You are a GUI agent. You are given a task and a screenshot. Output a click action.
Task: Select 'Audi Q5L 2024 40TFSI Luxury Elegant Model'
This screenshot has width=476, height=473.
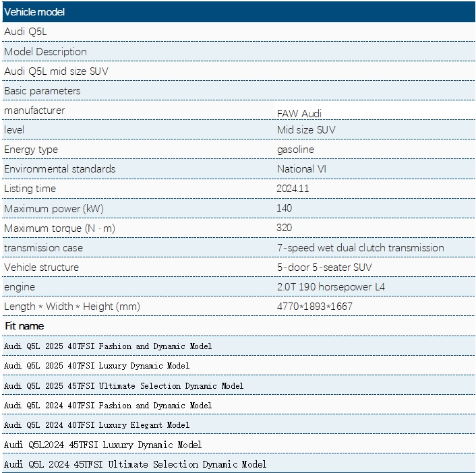97,424
